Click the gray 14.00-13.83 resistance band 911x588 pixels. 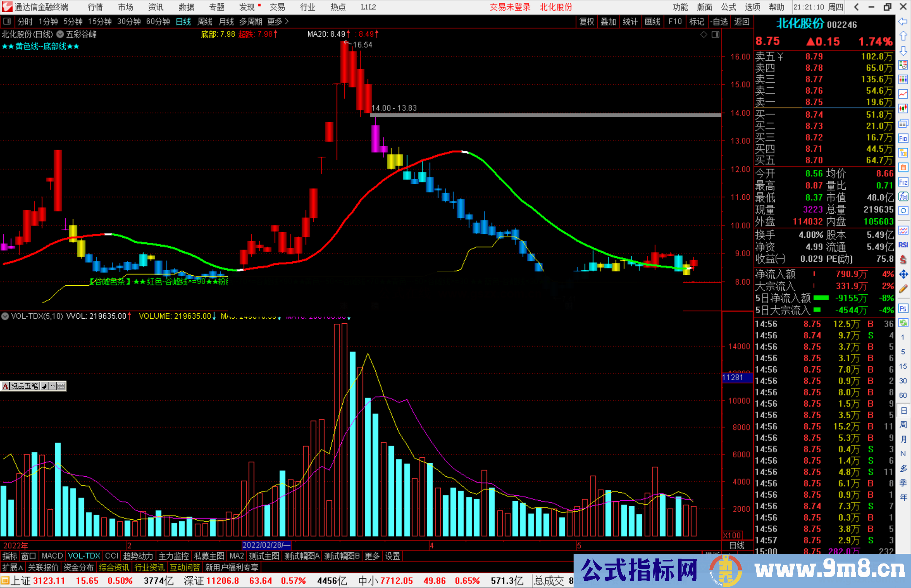pyautogui.click(x=548, y=115)
